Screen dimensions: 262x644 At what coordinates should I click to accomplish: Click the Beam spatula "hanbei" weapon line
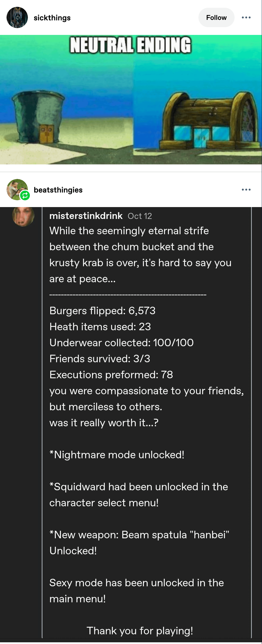139,535
